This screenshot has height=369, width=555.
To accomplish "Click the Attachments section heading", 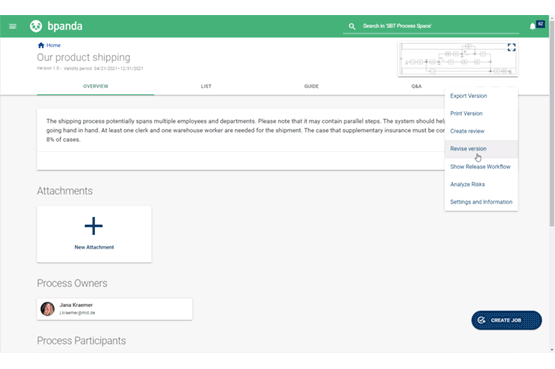I will pyautogui.click(x=65, y=191).
